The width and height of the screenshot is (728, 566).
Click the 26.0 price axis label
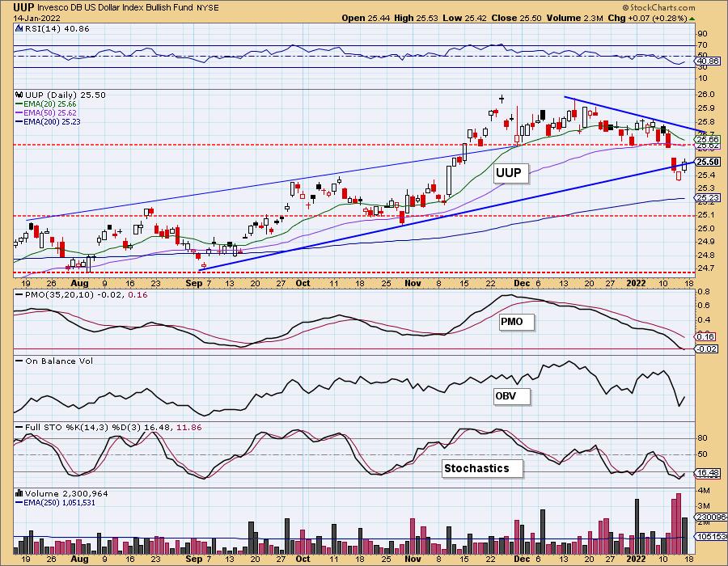tap(706, 95)
